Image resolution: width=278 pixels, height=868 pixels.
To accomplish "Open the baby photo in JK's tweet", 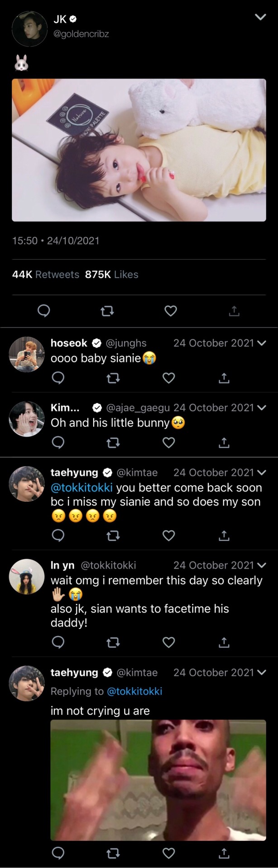I will coord(139,150).
